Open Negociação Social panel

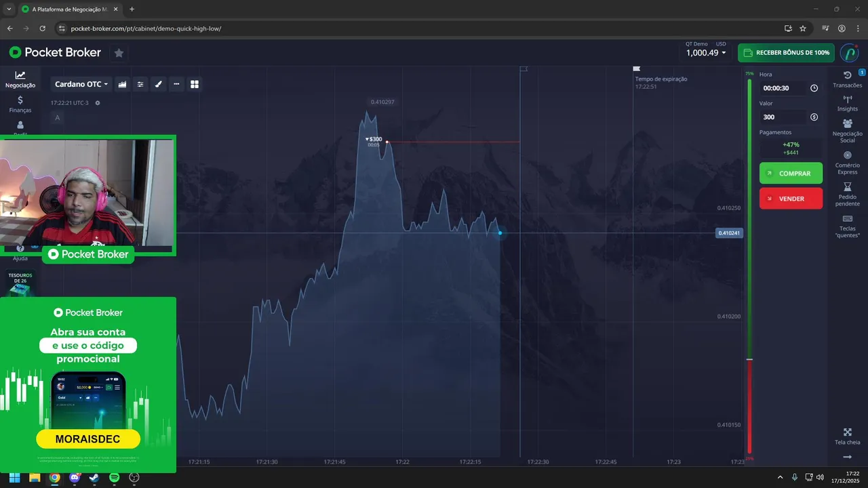pyautogui.click(x=847, y=130)
